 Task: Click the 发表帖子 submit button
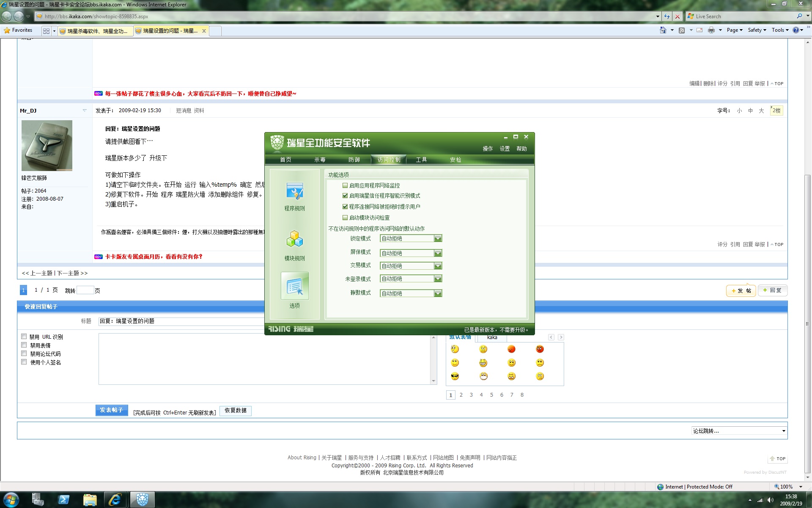coord(112,410)
